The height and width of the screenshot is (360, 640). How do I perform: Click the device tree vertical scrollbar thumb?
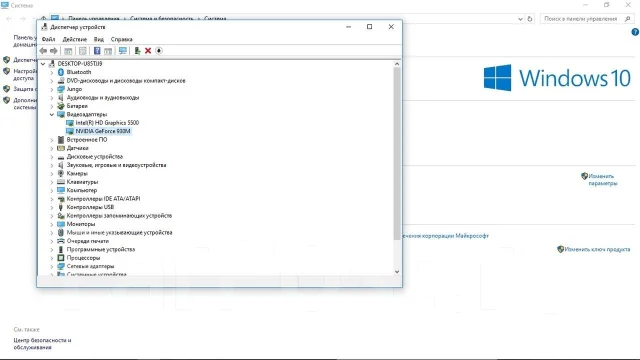(x=397, y=153)
